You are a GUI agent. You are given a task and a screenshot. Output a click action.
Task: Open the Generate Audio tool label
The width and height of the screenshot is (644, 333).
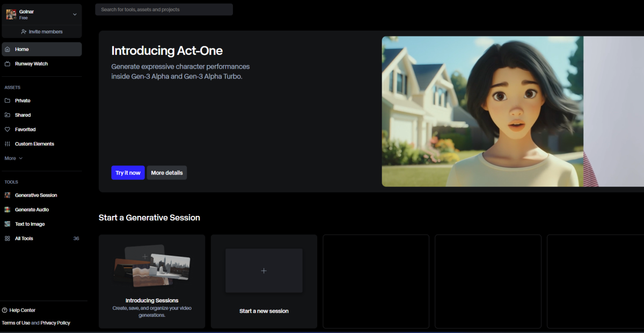click(x=32, y=210)
